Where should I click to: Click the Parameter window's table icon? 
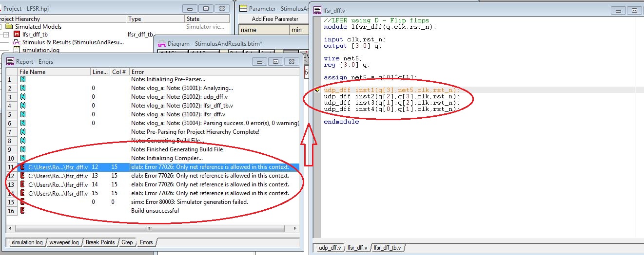coord(243,8)
